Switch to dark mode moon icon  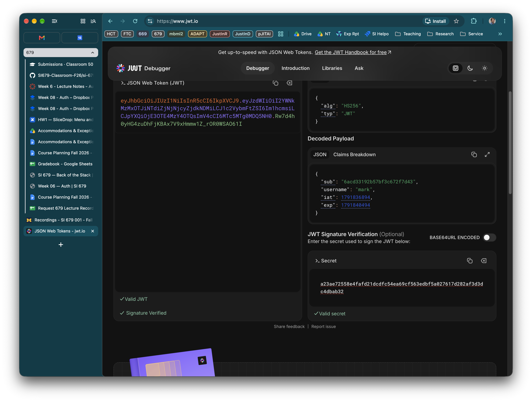tap(470, 68)
